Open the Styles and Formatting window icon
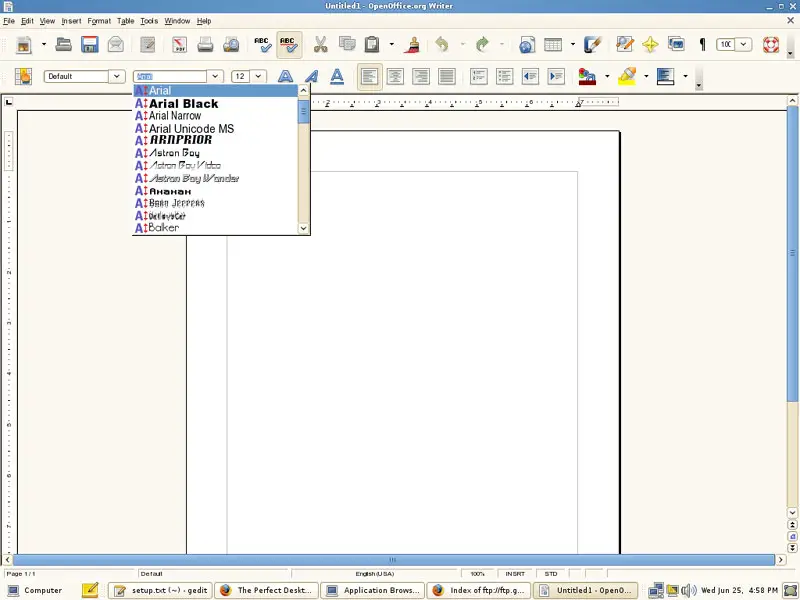Viewport: 800px width, 600px height. 23,77
